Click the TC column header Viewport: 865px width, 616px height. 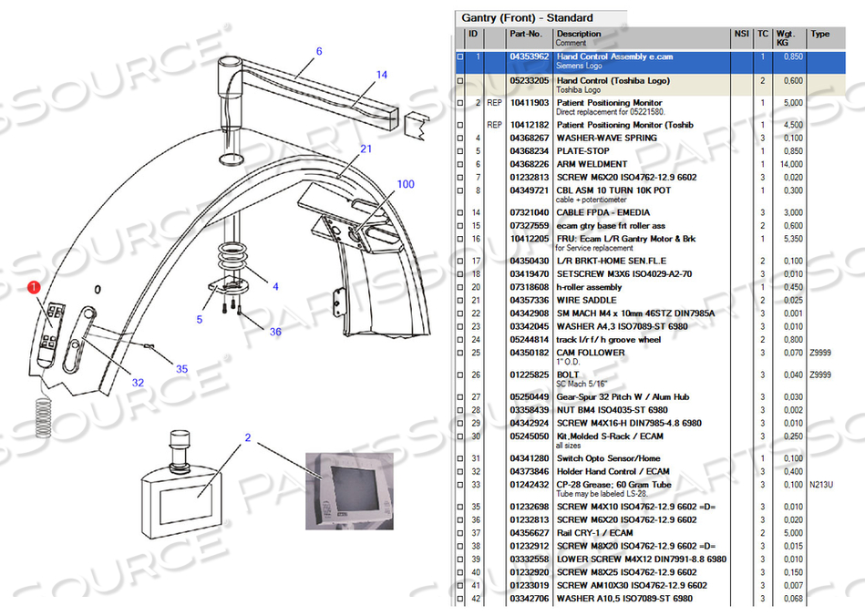(763, 34)
